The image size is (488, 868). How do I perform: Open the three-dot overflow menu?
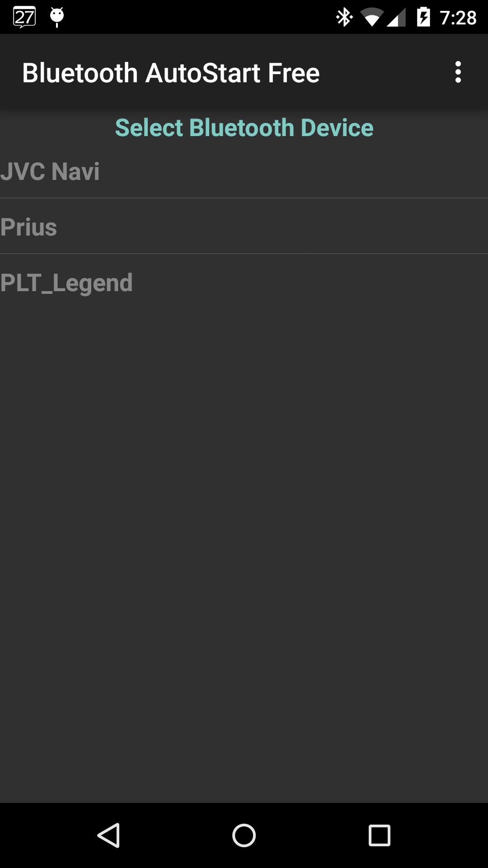tap(458, 72)
